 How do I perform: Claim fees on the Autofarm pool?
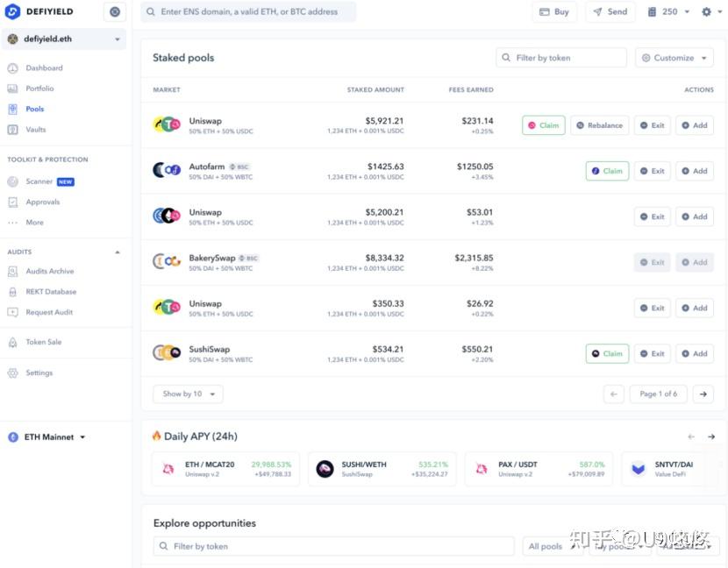coord(607,171)
